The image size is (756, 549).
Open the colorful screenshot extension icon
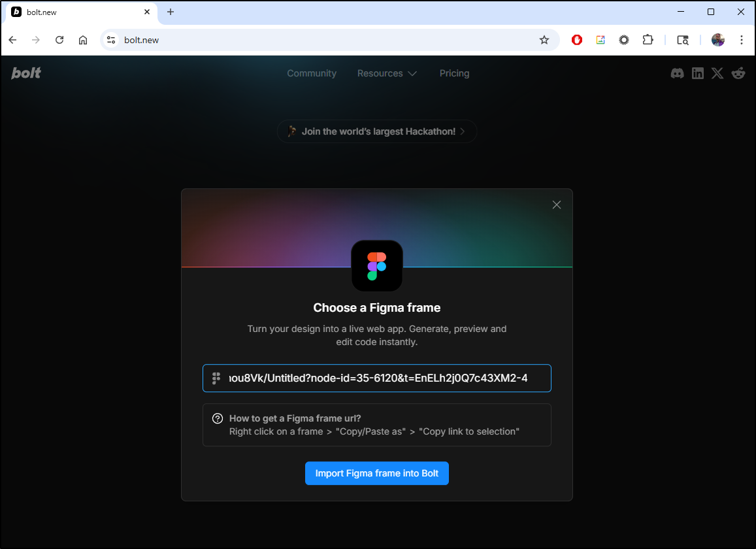point(600,40)
